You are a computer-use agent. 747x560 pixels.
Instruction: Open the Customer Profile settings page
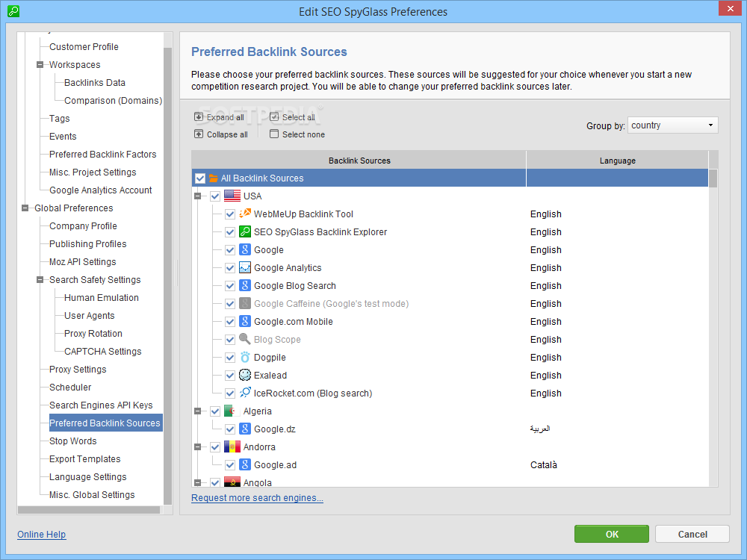[84, 46]
